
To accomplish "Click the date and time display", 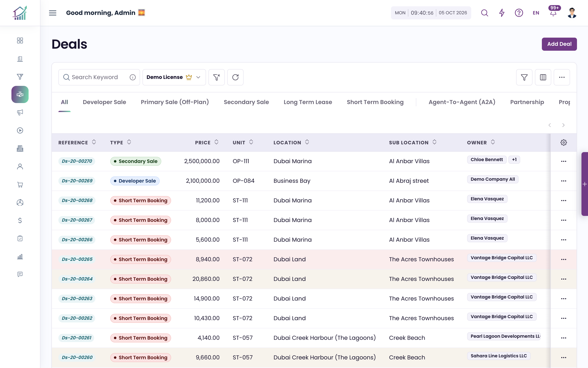I will [431, 13].
